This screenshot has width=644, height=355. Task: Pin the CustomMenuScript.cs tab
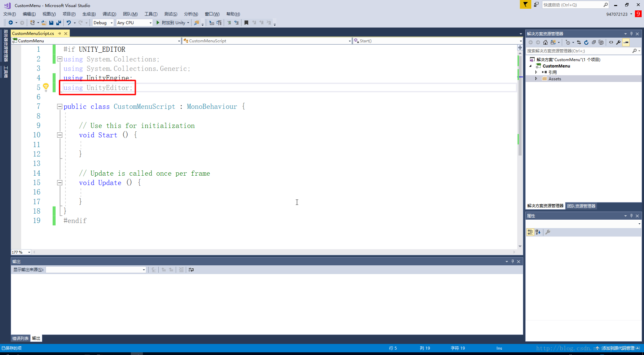[60, 33]
